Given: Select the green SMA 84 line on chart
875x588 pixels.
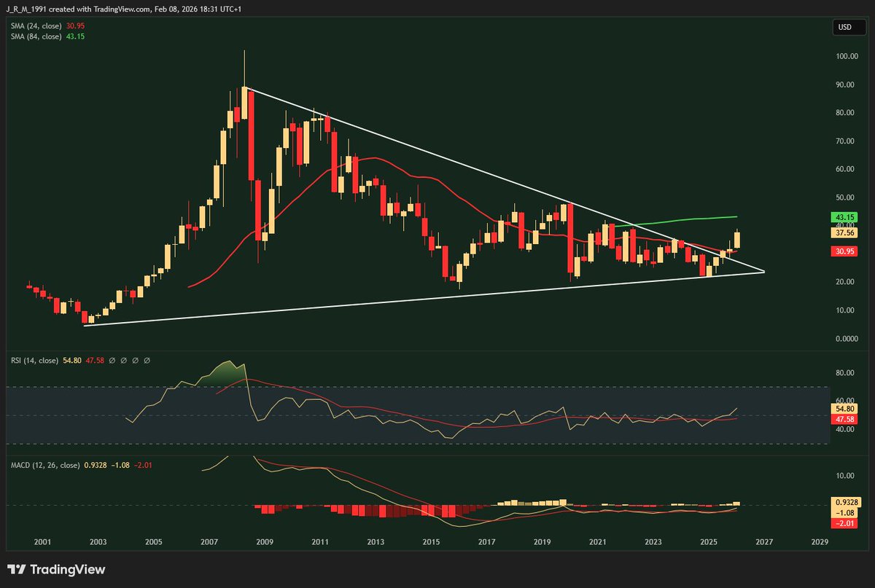Looking at the screenshot, I should pyautogui.click(x=678, y=220).
